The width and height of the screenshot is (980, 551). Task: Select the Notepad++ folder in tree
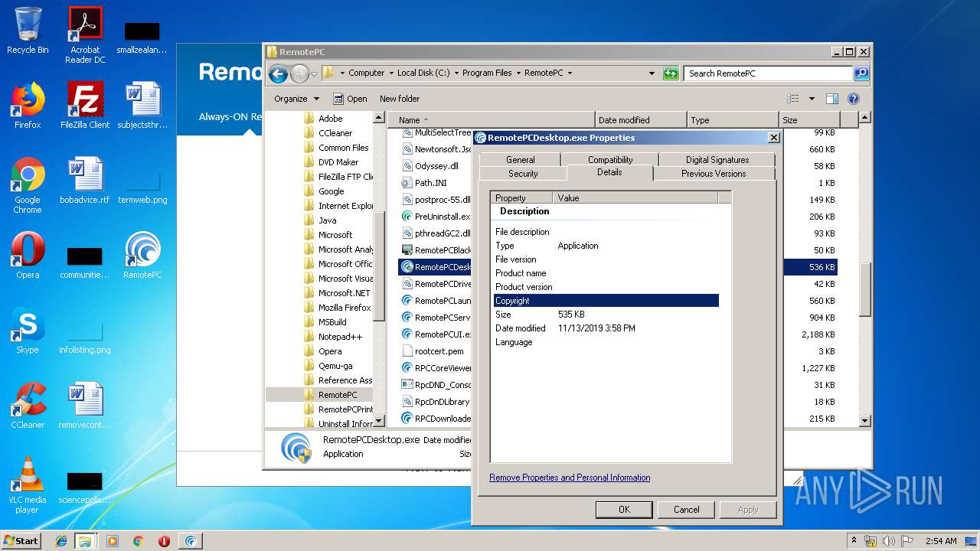click(x=340, y=337)
